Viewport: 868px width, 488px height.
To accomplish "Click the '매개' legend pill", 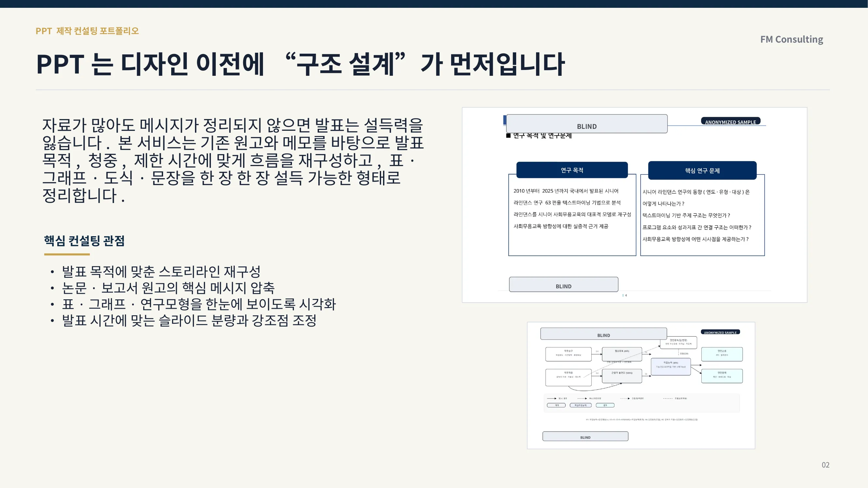I will click(556, 405).
